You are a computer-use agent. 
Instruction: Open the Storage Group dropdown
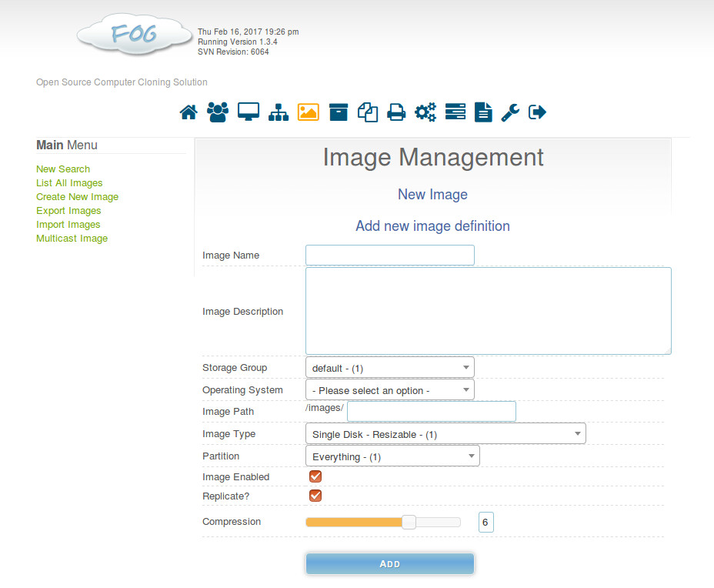tap(390, 368)
